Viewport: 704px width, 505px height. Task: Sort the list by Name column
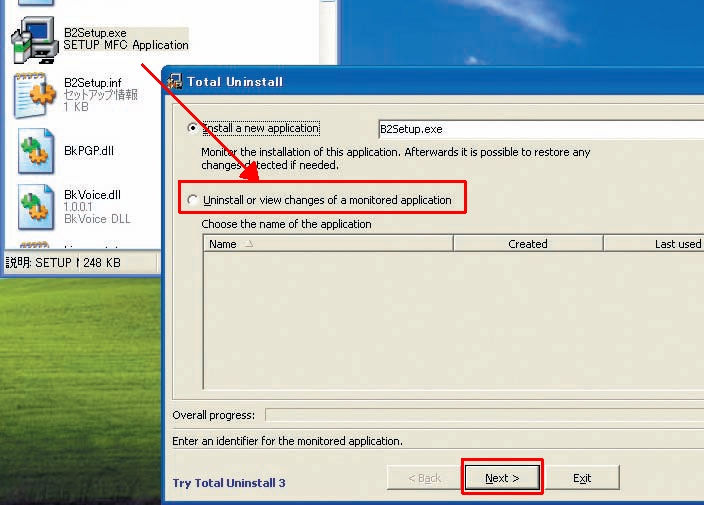(x=328, y=244)
